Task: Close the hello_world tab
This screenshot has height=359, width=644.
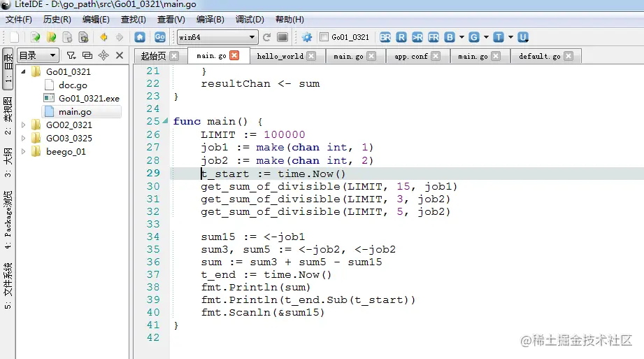Action: click(x=312, y=56)
